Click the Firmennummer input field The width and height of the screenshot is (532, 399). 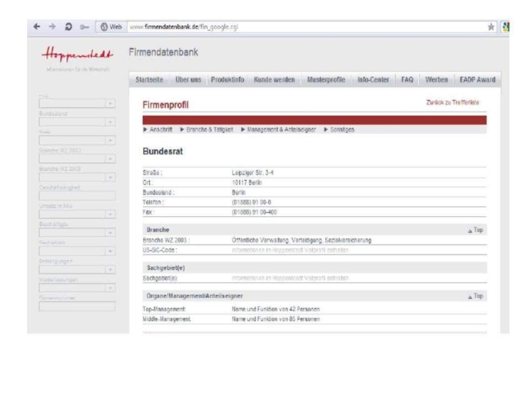[x=77, y=306]
